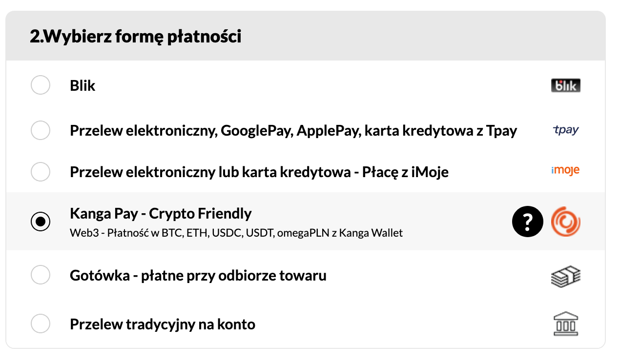Select cash on delivery radio button
620x364 pixels.
click(x=41, y=275)
